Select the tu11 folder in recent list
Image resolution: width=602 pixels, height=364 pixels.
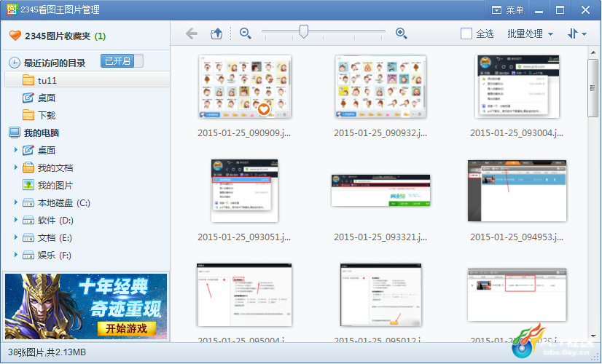click(x=87, y=80)
